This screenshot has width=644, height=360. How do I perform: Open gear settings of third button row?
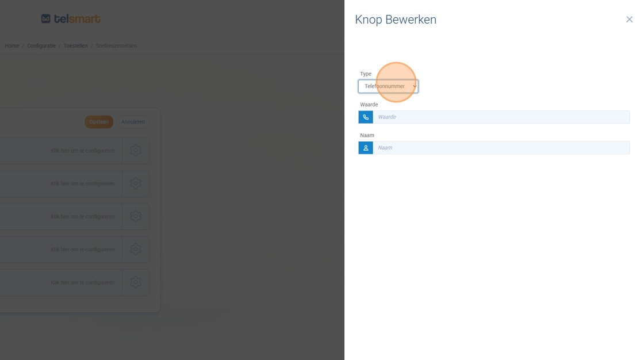(136, 216)
